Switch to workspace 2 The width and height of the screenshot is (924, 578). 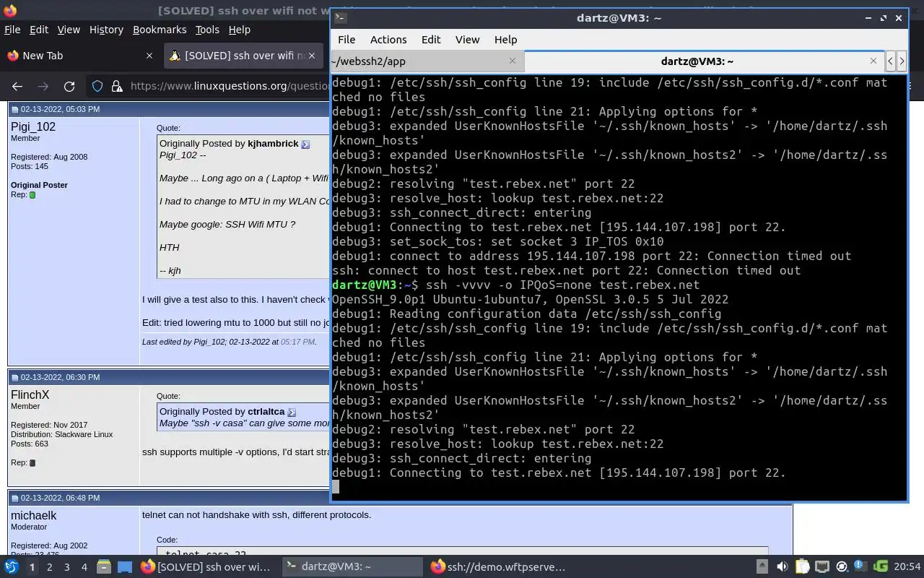click(x=49, y=567)
